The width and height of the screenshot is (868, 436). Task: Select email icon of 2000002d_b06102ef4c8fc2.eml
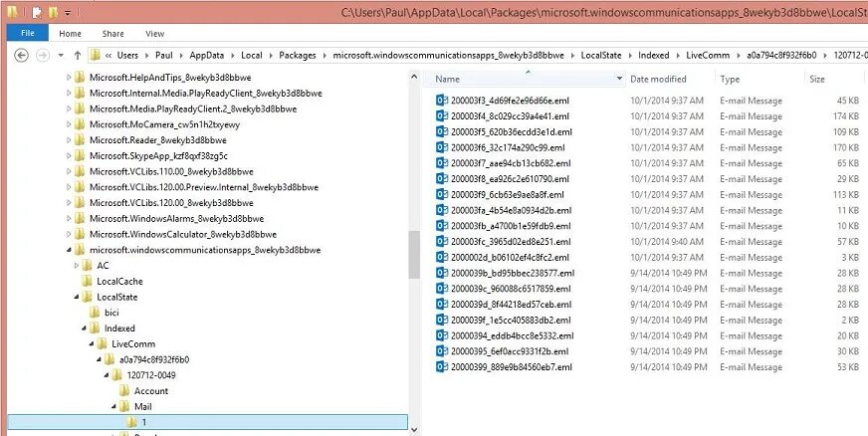pos(441,257)
